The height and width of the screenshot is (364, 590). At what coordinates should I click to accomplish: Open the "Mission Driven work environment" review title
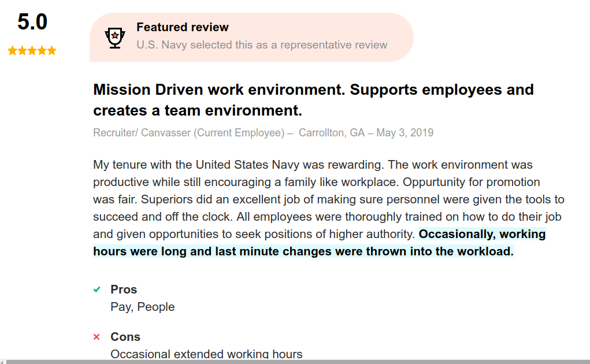click(x=313, y=99)
